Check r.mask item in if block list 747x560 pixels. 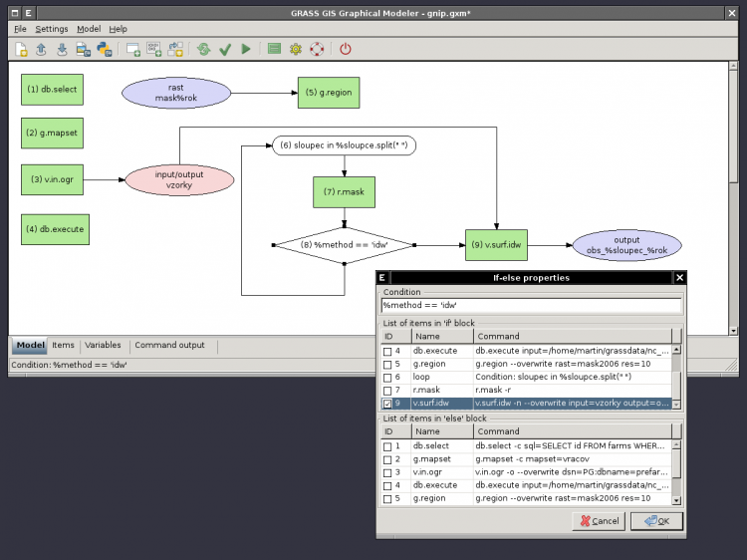coord(387,391)
